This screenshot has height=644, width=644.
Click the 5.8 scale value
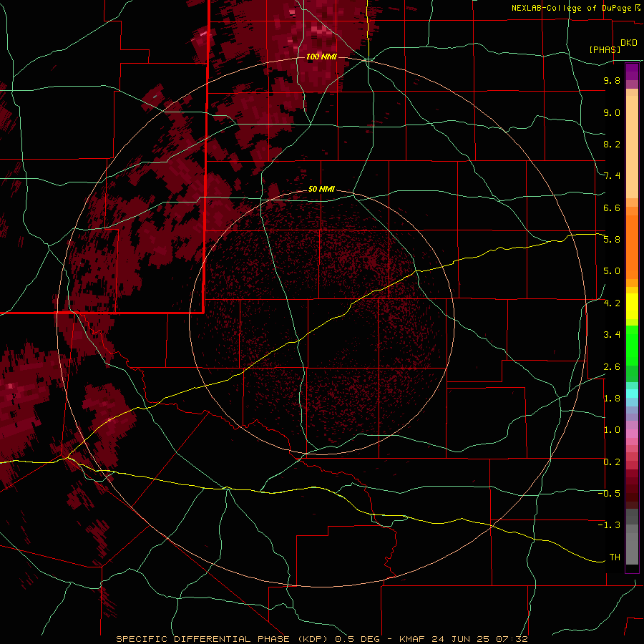[x=612, y=240]
